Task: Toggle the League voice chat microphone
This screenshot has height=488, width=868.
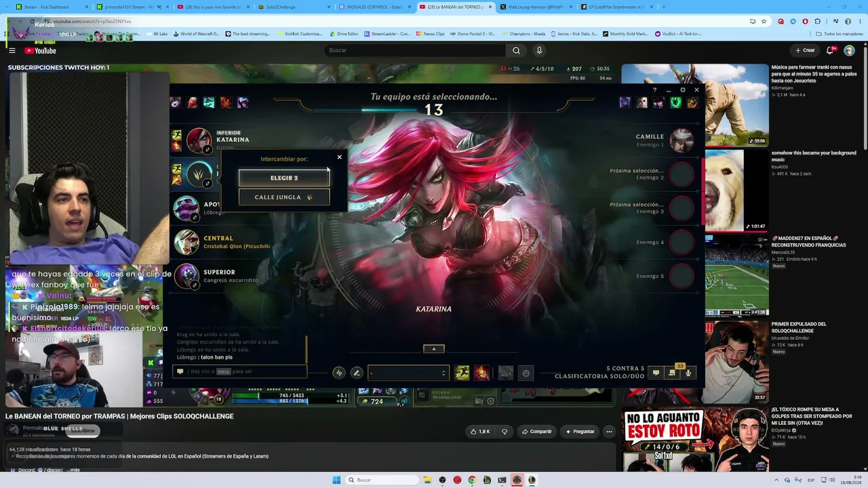Action: coord(688,372)
